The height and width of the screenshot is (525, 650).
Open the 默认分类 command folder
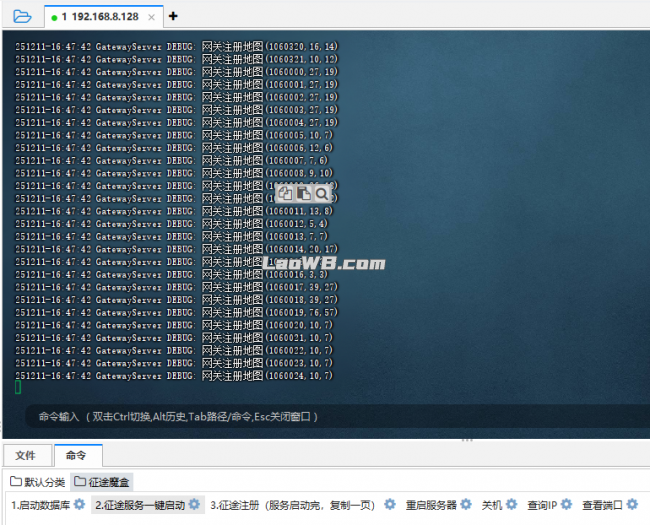point(38,482)
